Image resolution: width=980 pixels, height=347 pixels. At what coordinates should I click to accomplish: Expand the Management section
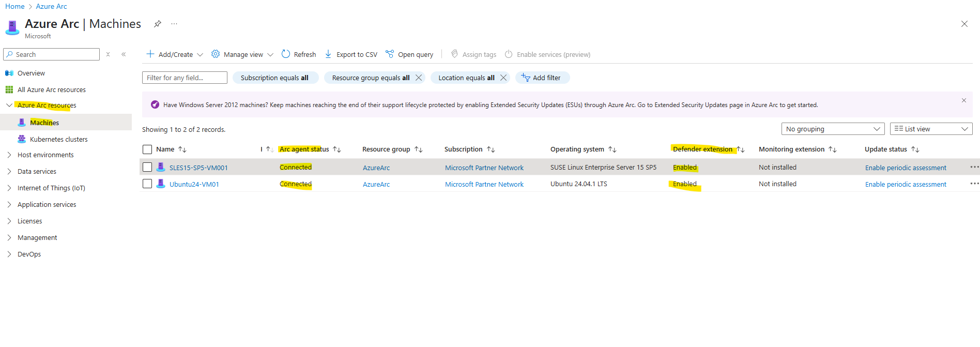[9, 237]
